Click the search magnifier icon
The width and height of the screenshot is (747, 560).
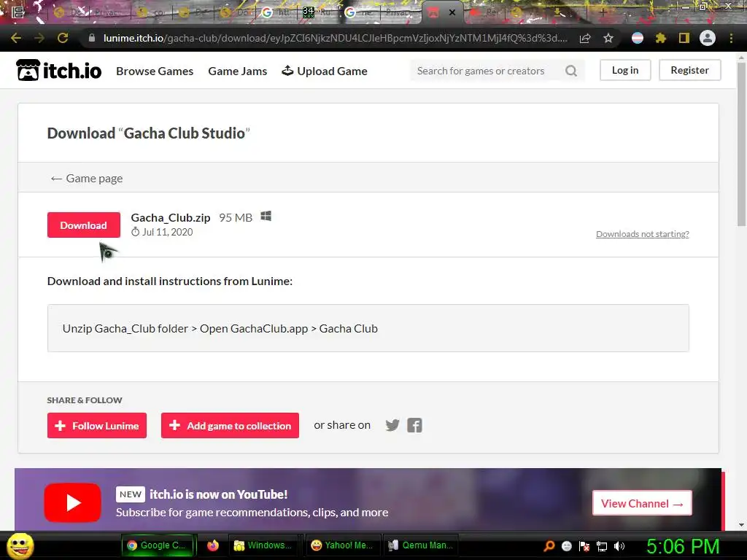(571, 71)
